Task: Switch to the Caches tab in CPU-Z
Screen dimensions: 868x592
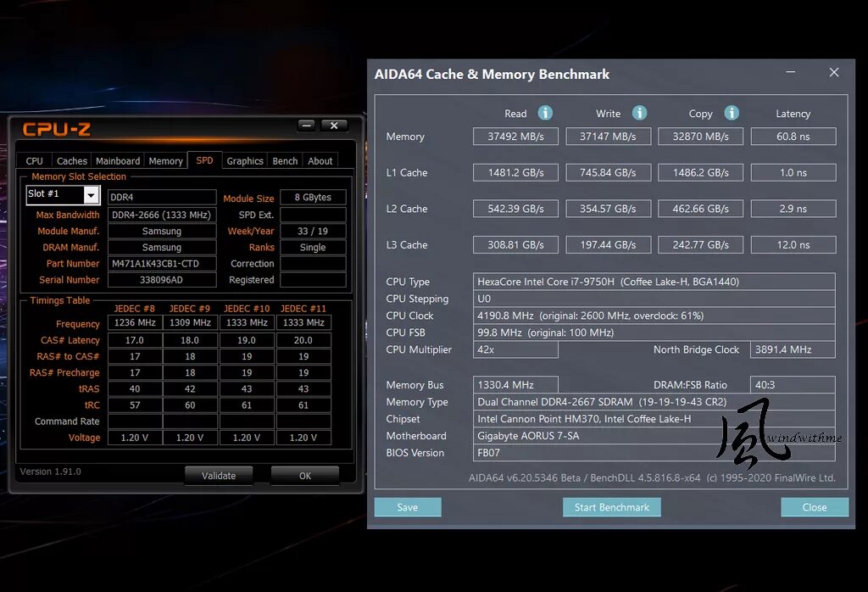Action: (x=72, y=160)
